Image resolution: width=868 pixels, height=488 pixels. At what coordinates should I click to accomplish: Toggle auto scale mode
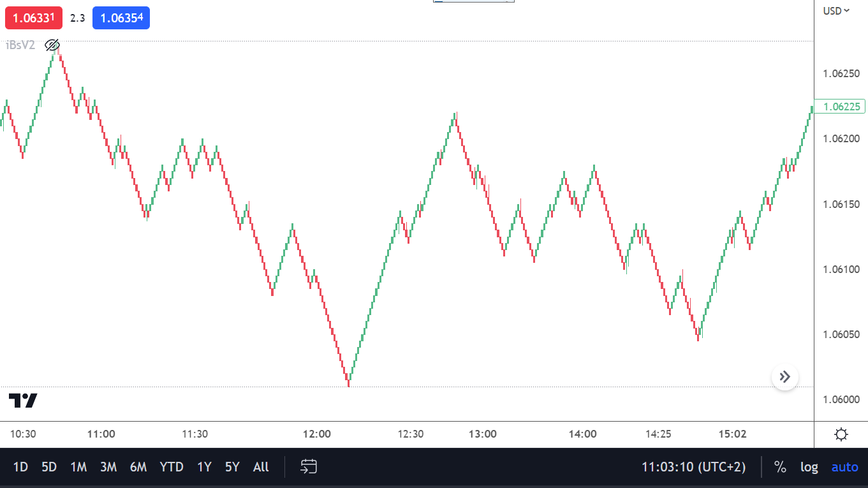pos(844,467)
